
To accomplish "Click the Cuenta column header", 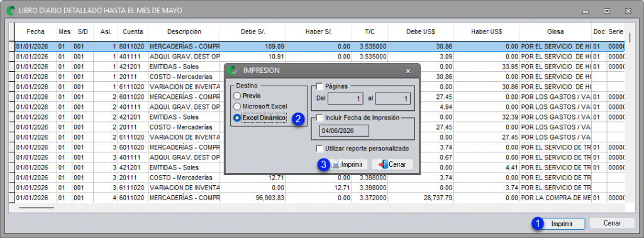I will click(x=133, y=31).
